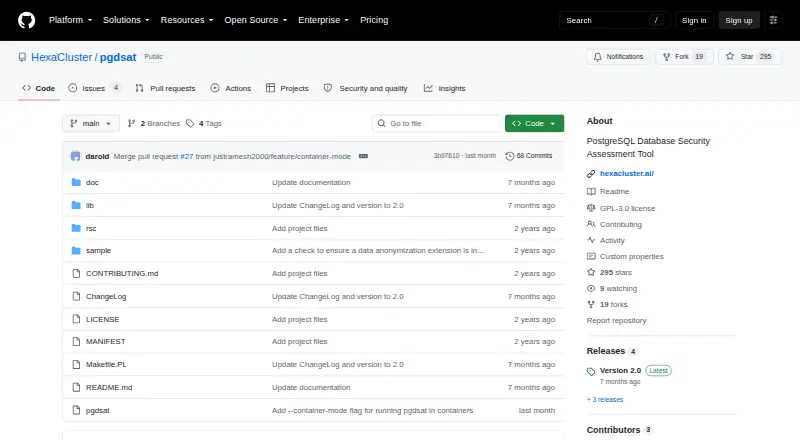Open the doc folder icon
This screenshot has height=440, width=800.
click(76, 182)
